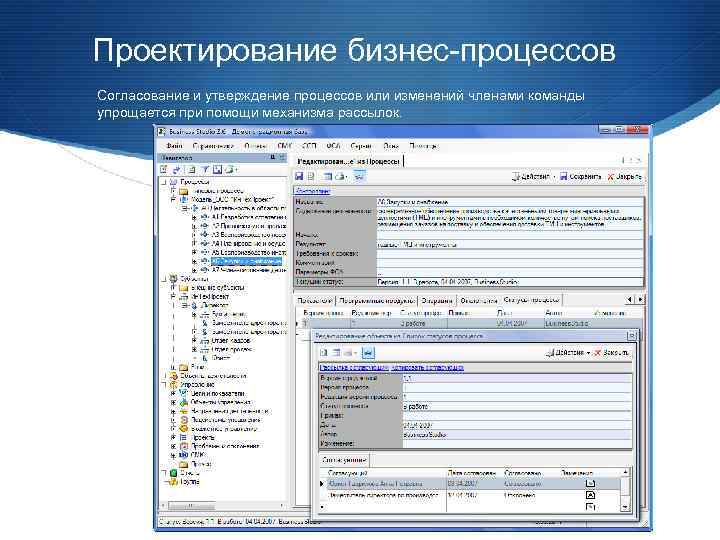Image resolution: width=720 pixels, height=540 pixels.
Task: Click Сохранить button in process editor
Action: tap(580, 176)
